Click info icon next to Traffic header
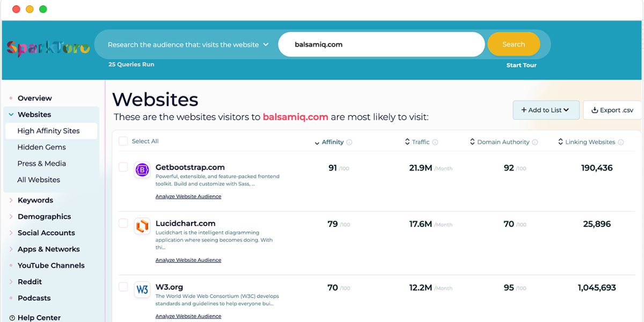Viewport: 644px width, 322px height. [x=435, y=142]
